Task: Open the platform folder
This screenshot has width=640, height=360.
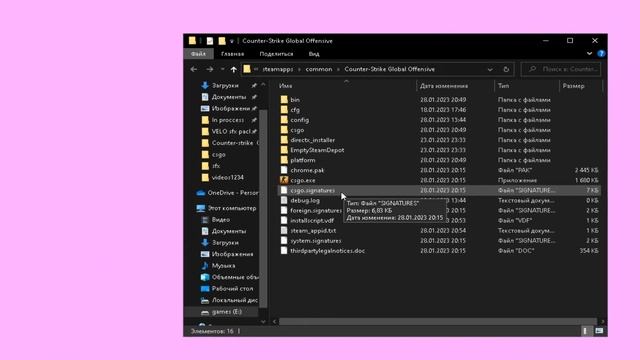Action: pos(303,160)
